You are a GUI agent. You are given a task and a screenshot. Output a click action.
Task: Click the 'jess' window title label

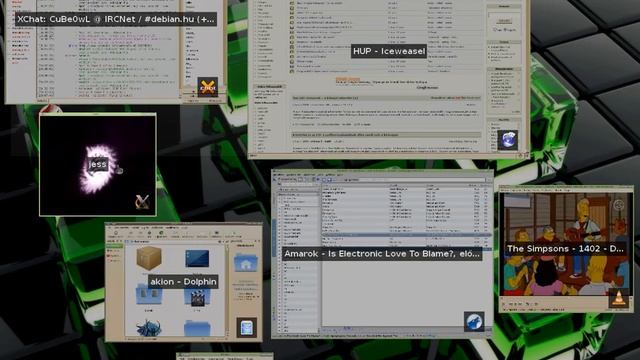tap(98, 164)
